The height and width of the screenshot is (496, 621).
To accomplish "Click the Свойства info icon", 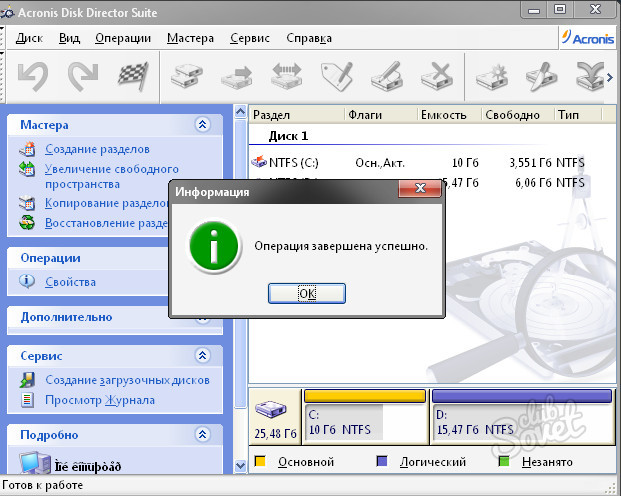I will coord(27,281).
